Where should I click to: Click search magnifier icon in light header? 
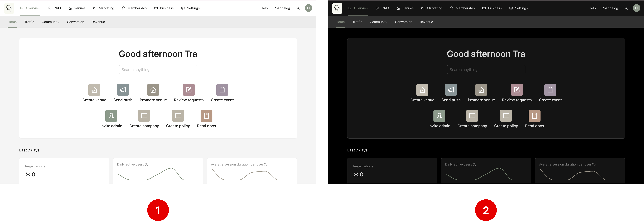[298, 8]
